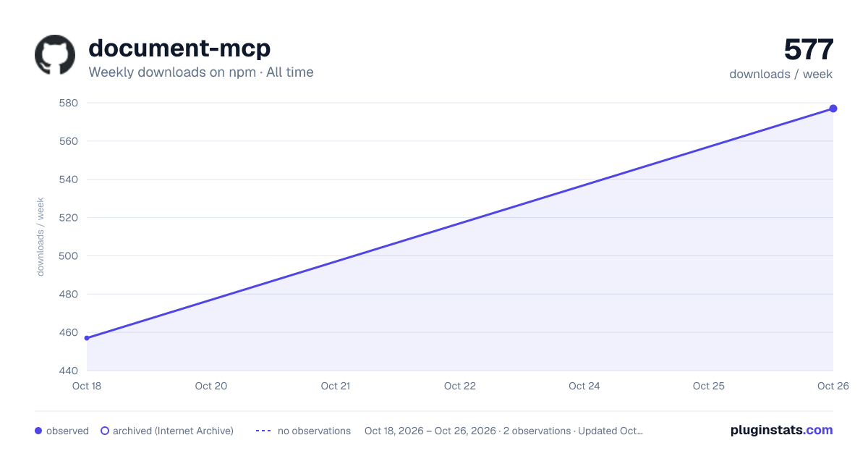Image resolution: width=868 pixels, height=456 pixels.
Task: Click 'Weekly downloads on npm · All time' subtitle
Action: click(x=201, y=72)
